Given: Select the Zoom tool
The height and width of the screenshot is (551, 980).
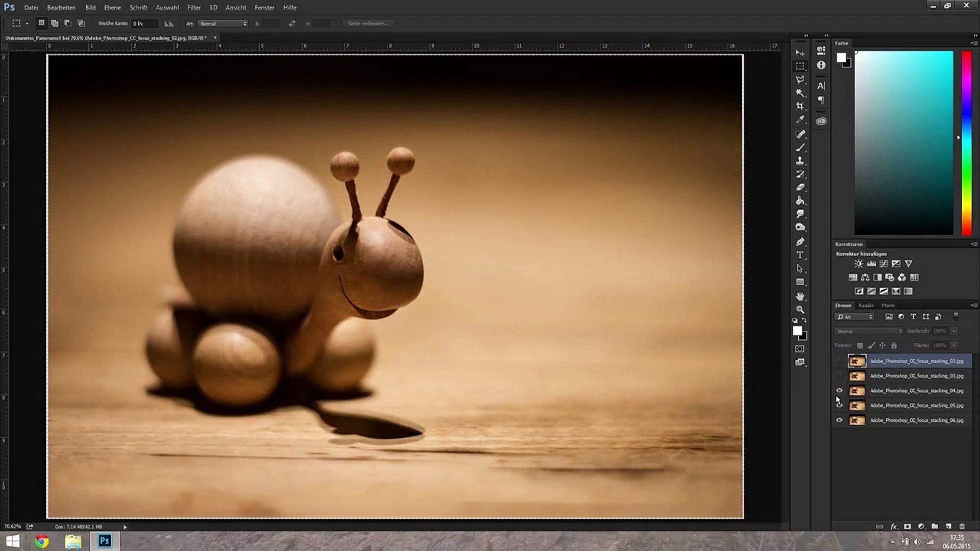Looking at the screenshot, I should tap(800, 310).
